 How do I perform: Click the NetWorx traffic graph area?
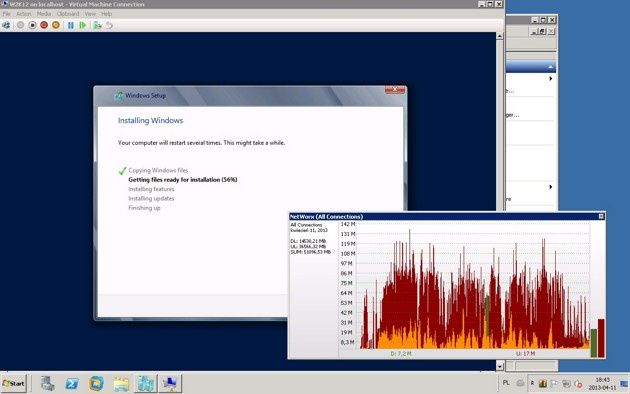click(x=473, y=285)
